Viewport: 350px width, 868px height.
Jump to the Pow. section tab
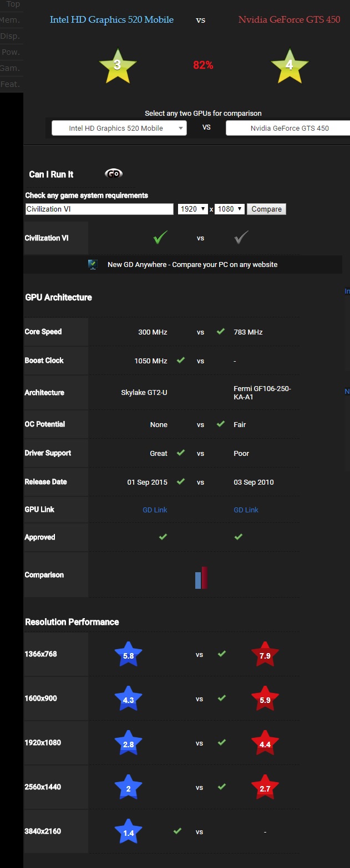click(x=12, y=52)
